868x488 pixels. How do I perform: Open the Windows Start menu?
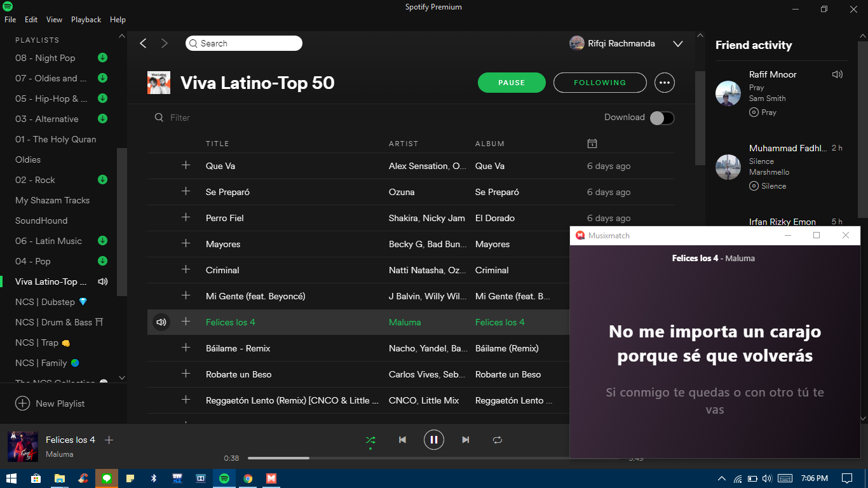(12, 478)
